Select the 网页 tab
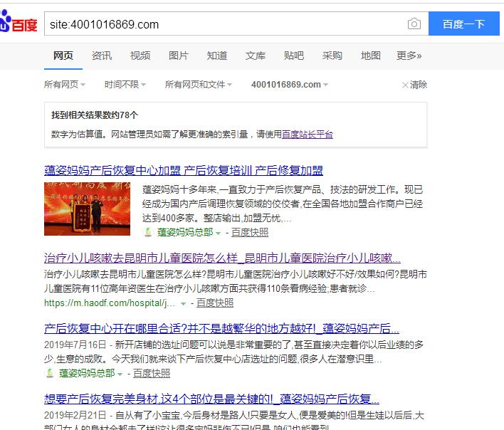The width and height of the screenshot is (504, 430). pyautogui.click(x=63, y=56)
